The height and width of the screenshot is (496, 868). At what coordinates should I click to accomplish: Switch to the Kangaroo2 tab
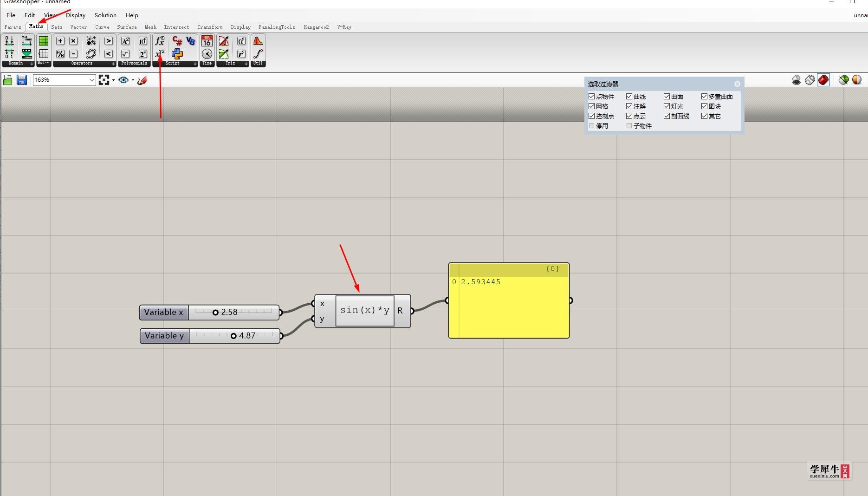[x=316, y=27]
